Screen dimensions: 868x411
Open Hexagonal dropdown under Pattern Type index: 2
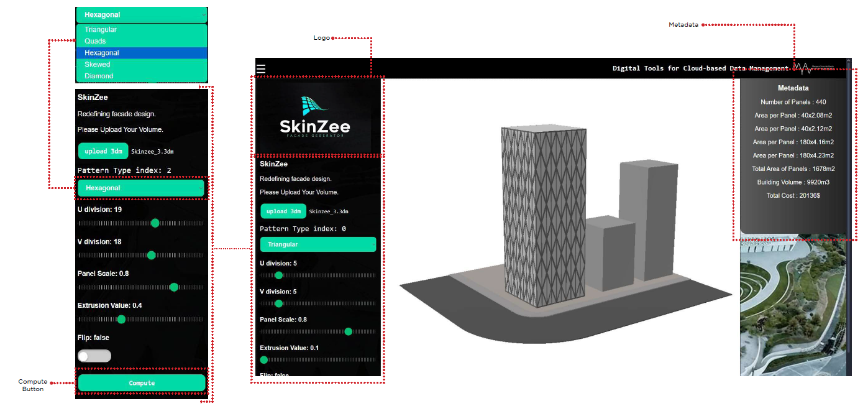141,188
